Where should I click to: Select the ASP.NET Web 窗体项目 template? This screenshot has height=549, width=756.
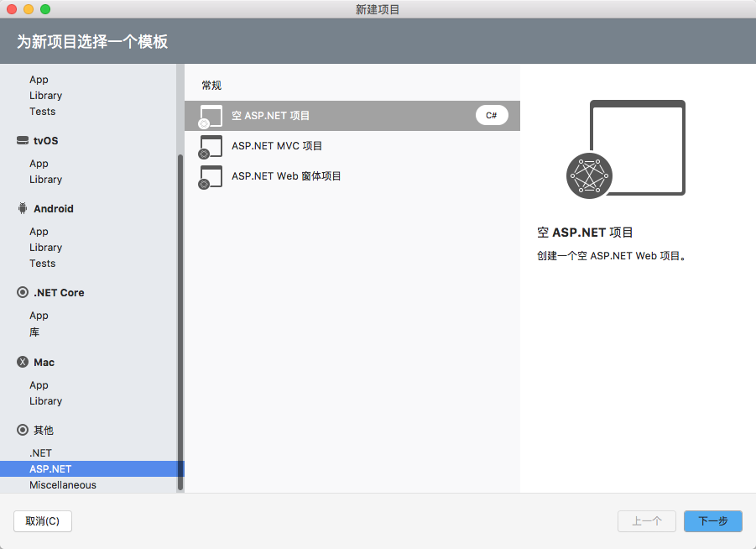pyautogui.click(x=352, y=176)
